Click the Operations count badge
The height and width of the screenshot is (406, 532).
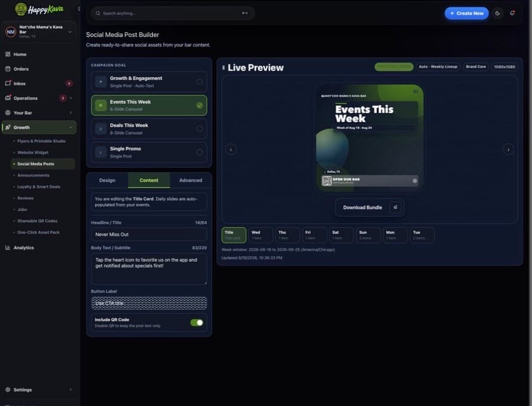click(x=63, y=98)
